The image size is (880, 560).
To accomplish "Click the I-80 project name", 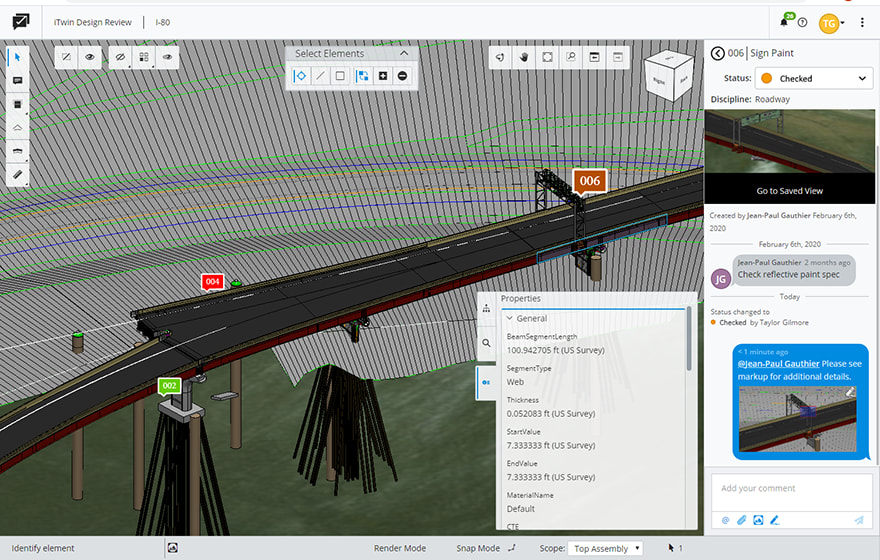I will (163, 22).
